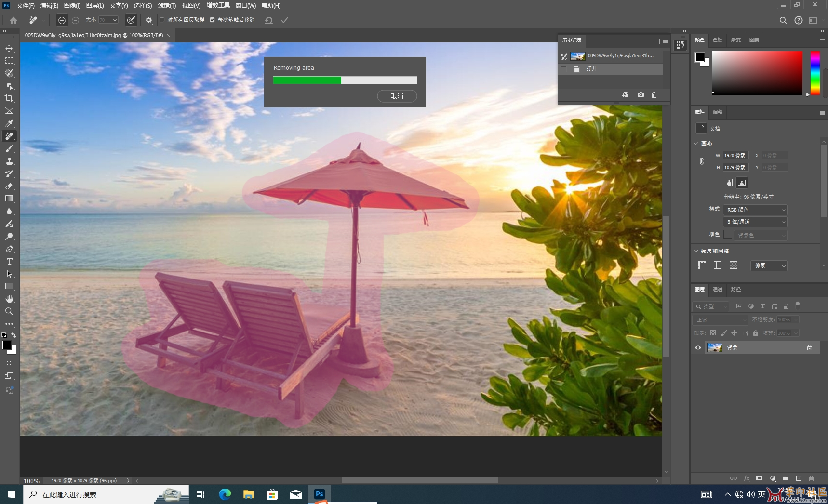Open the layer 类型 filter dropdown
Image resolution: width=828 pixels, height=504 pixels.
tap(711, 306)
